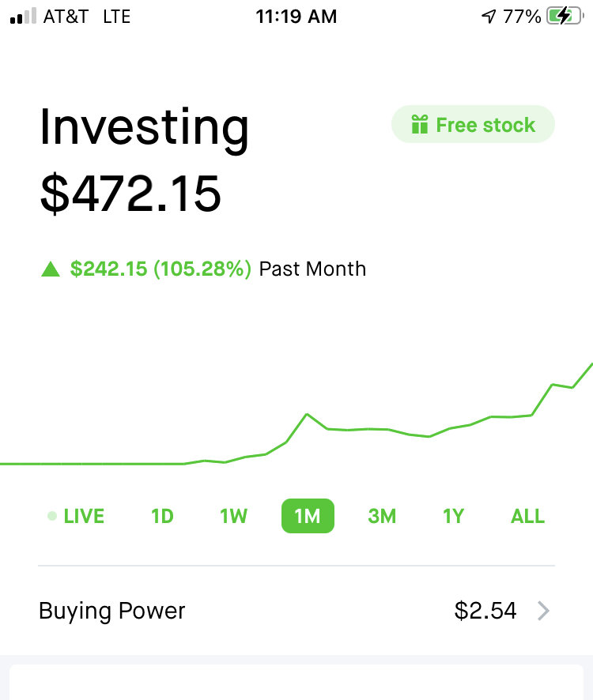This screenshot has width=593, height=700.
Task: Tap the gift icon in Free stock
Action: [x=420, y=124]
